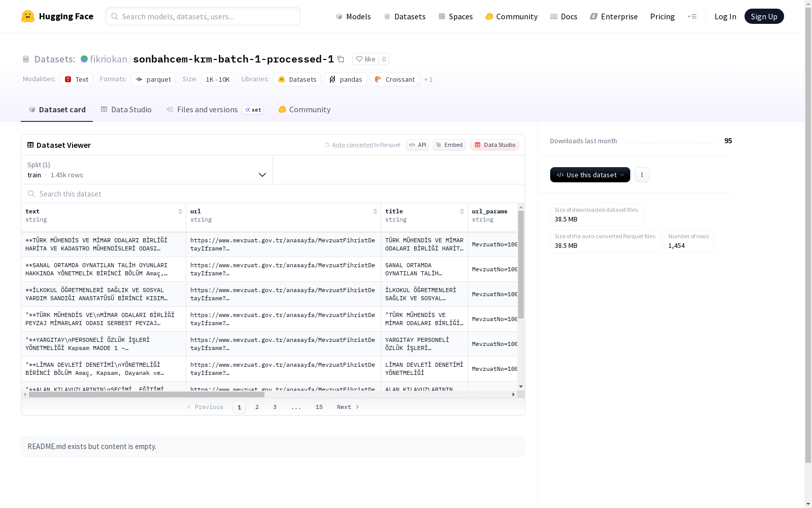The image size is (812, 508).
Task: Click the datasets icon next to Datasets heading
Action: [26, 59]
